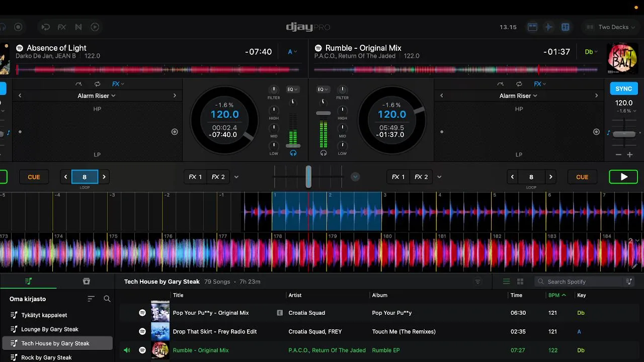Toggle the left deck 8-beat loop
This screenshot has height=362, width=644.
[85, 177]
